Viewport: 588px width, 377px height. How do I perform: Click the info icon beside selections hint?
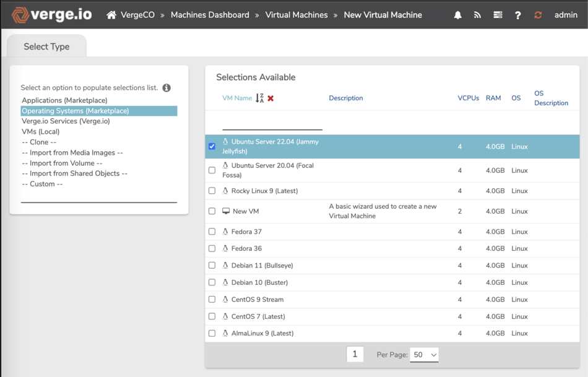(x=166, y=88)
